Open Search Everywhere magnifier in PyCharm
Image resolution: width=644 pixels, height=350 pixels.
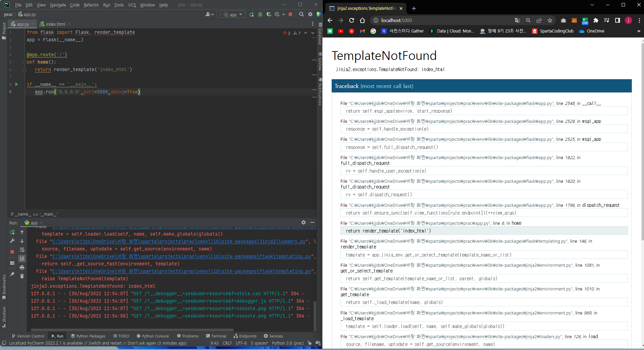click(x=302, y=15)
